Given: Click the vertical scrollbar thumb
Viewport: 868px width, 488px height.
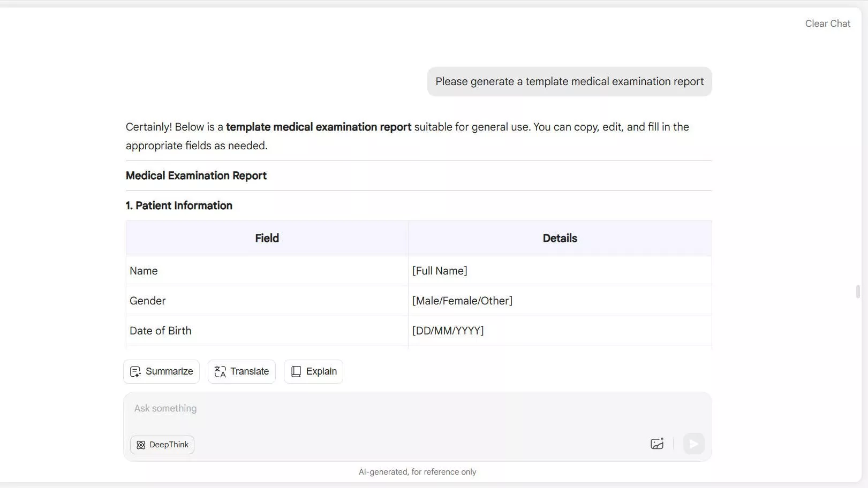Looking at the screenshot, I should click(858, 292).
